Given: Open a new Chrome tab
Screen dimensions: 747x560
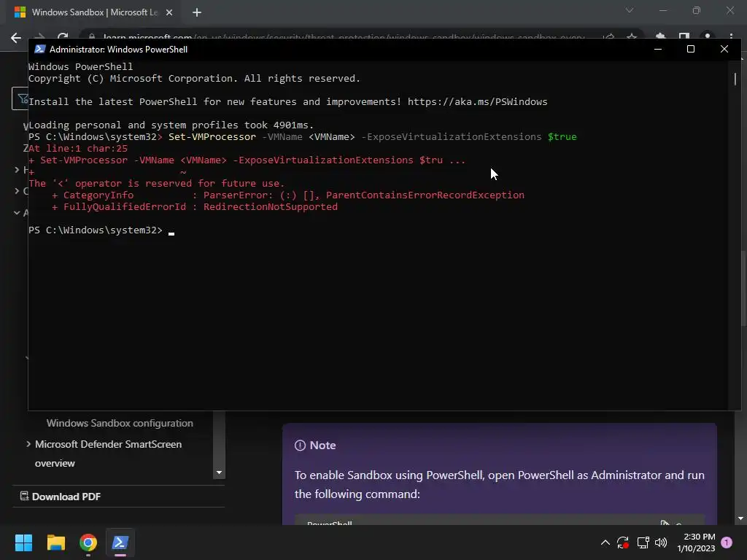Looking at the screenshot, I should (x=197, y=12).
